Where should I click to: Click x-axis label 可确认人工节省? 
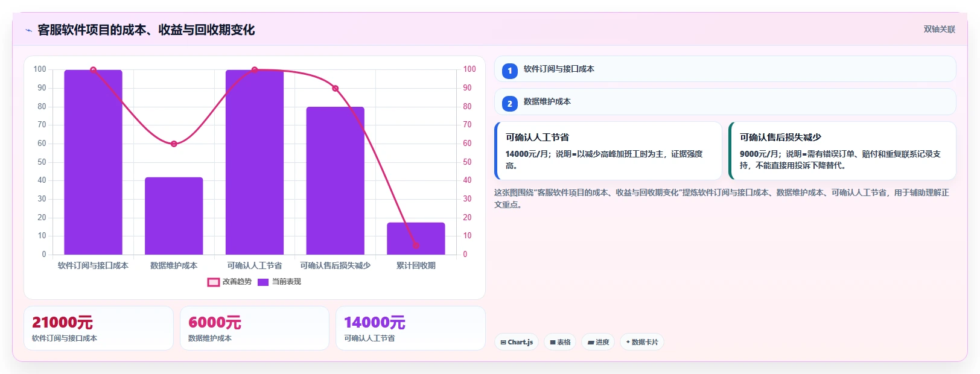pyautogui.click(x=255, y=265)
